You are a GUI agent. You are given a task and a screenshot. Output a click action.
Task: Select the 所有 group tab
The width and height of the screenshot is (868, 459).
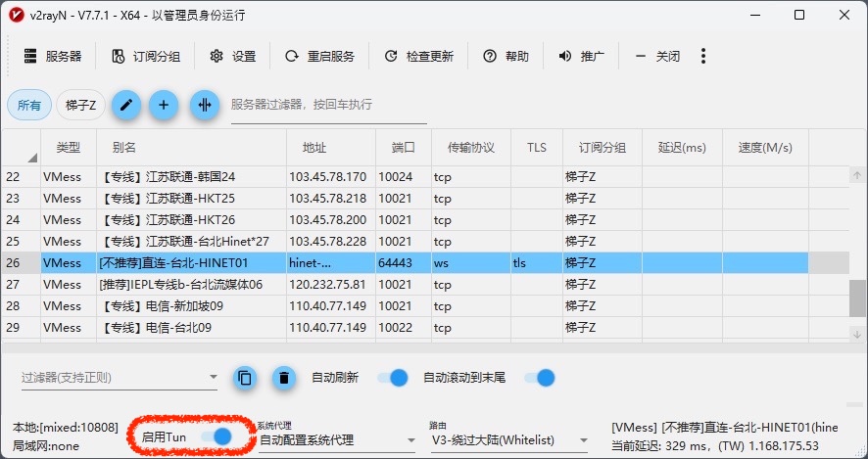click(x=29, y=105)
